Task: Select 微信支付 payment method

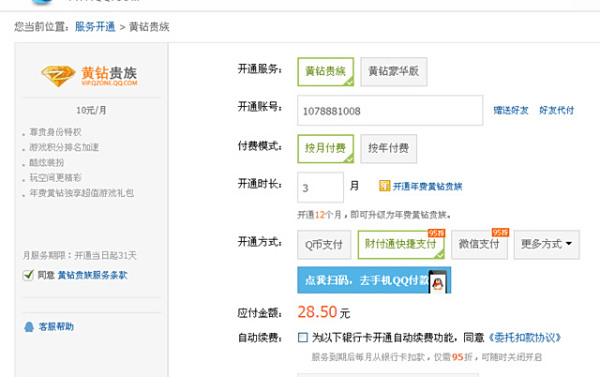Action: pyautogui.click(x=479, y=245)
